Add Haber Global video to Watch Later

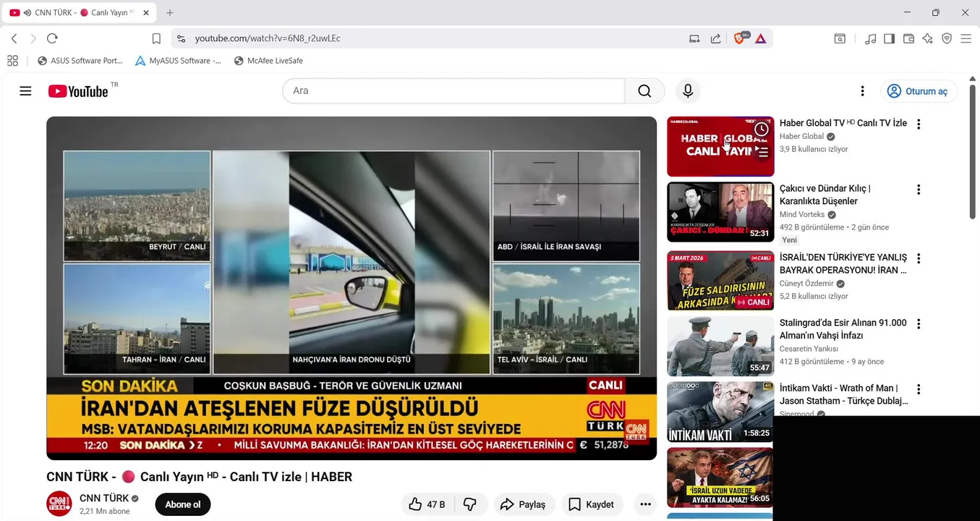[762, 130]
